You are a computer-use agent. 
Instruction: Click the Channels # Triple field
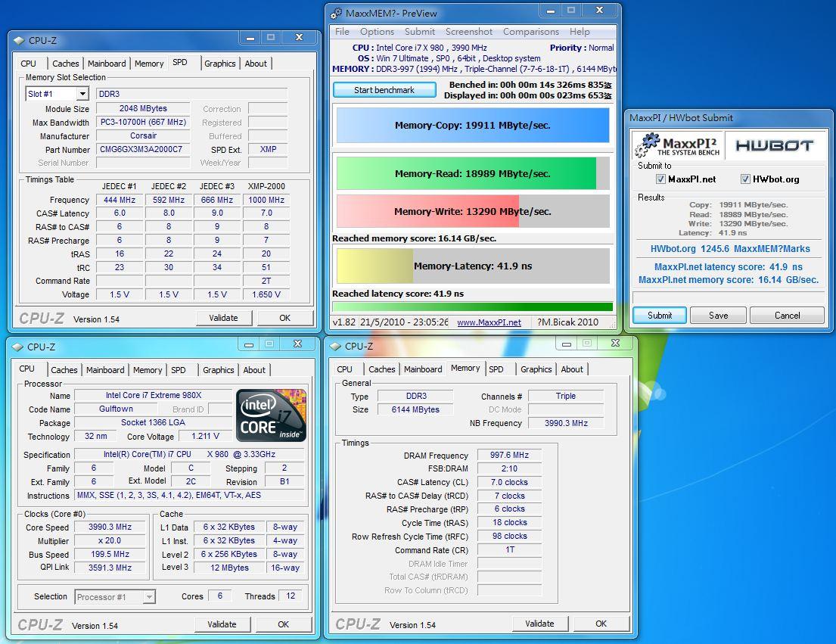[x=566, y=396]
